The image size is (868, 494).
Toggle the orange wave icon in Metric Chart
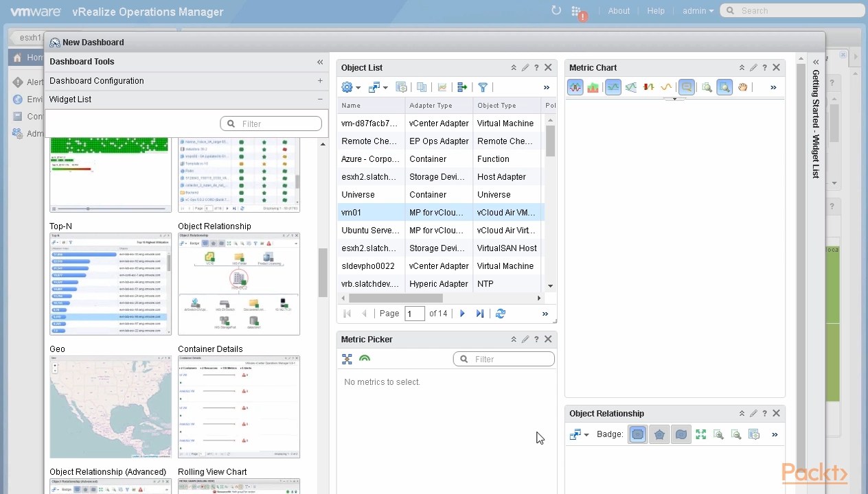click(665, 87)
